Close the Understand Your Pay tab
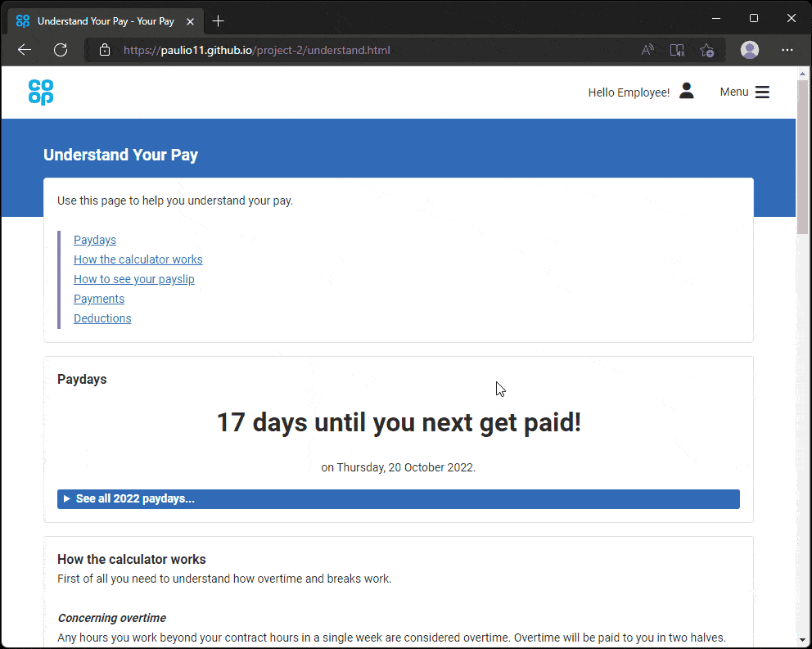The image size is (812, 649). point(190,21)
